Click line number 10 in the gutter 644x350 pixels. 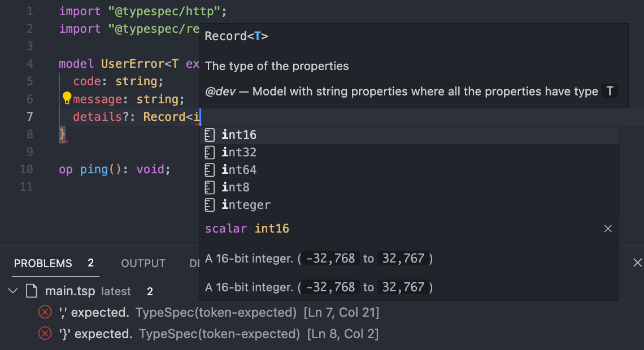coord(26,169)
